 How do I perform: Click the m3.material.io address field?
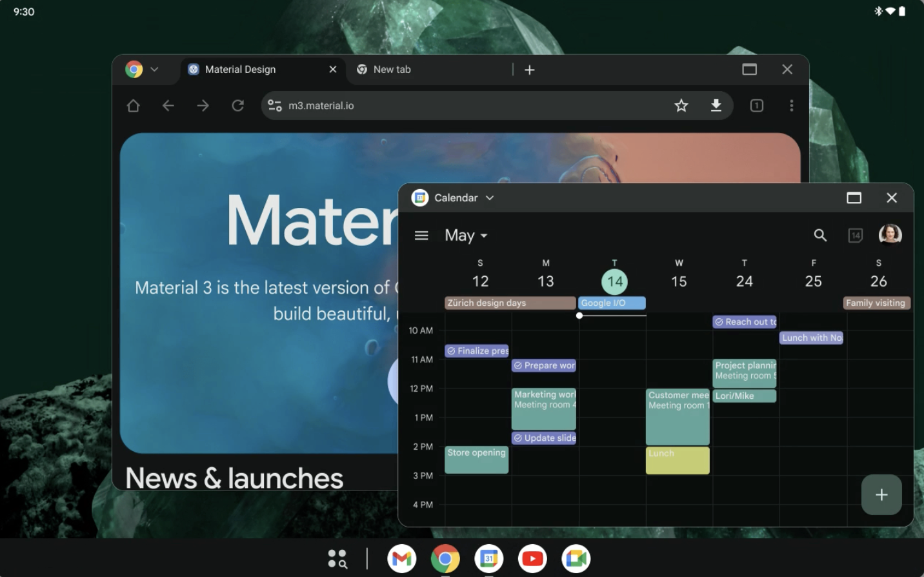(497, 105)
